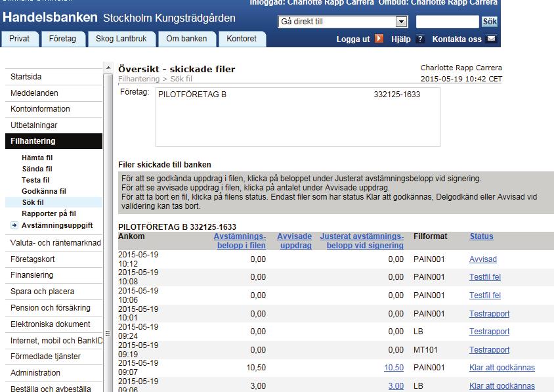Sort by Avvisade uppdrag column header
This screenshot has width=554, height=392.
[294, 241]
